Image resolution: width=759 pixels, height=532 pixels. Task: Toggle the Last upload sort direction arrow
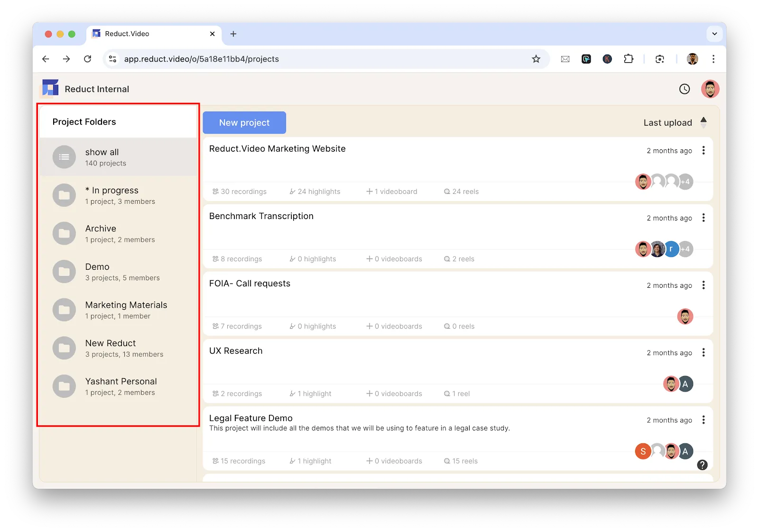pyautogui.click(x=703, y=122)
